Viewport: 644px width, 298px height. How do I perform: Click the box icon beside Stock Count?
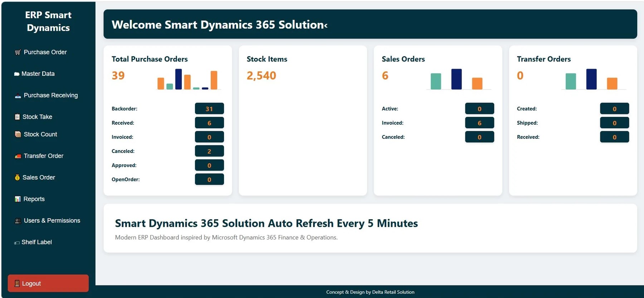(x=18, y=134)
